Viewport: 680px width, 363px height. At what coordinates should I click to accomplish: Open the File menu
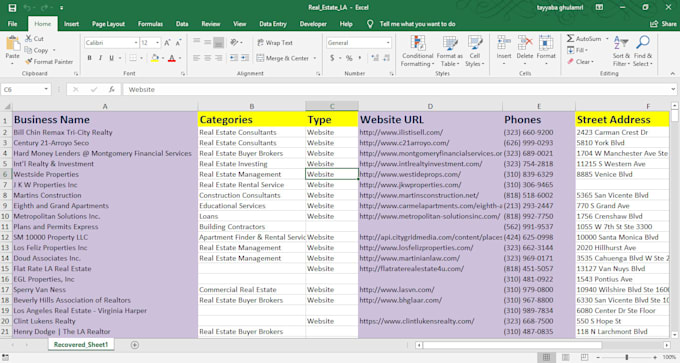click(13, 24)
